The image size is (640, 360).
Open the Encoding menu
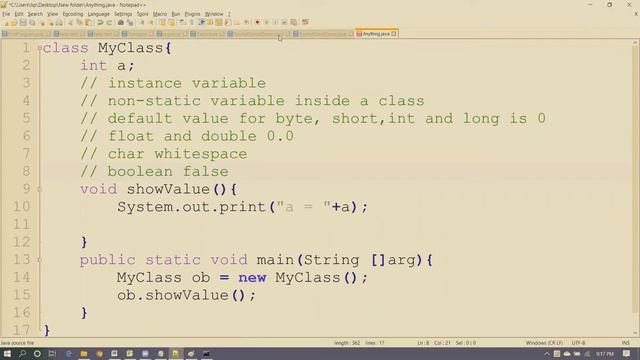pos(73,14)
